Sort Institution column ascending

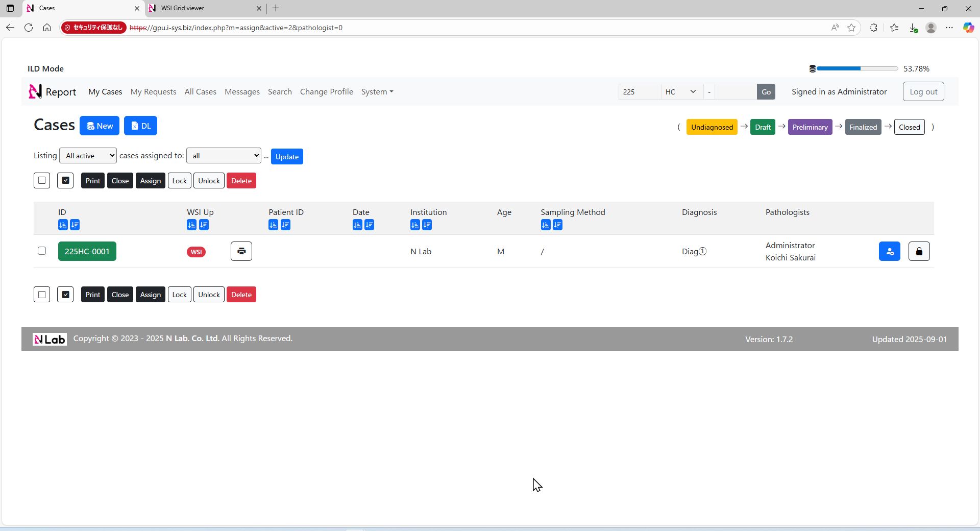pyautogui.click(x=415, y=225)
